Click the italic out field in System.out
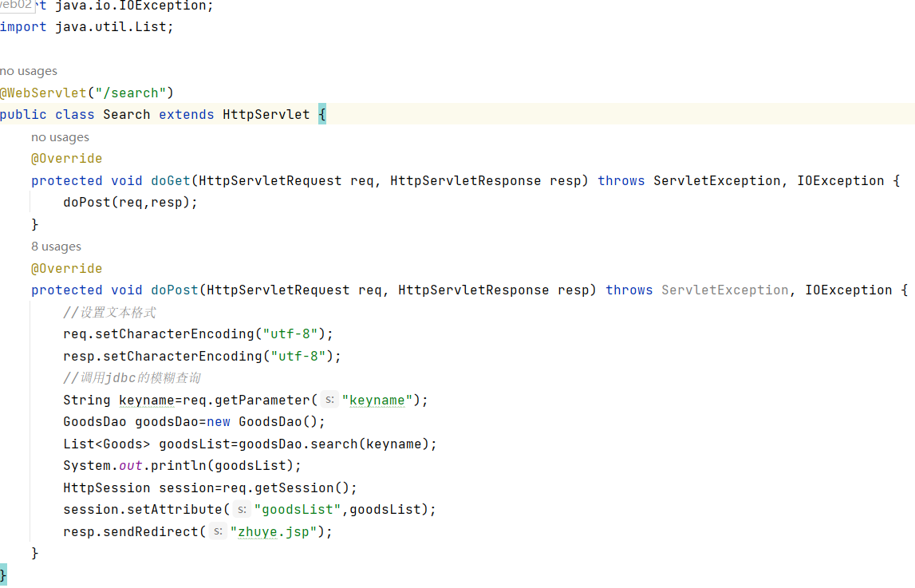Viewport: 915px width, 588px height. point(131,466)
